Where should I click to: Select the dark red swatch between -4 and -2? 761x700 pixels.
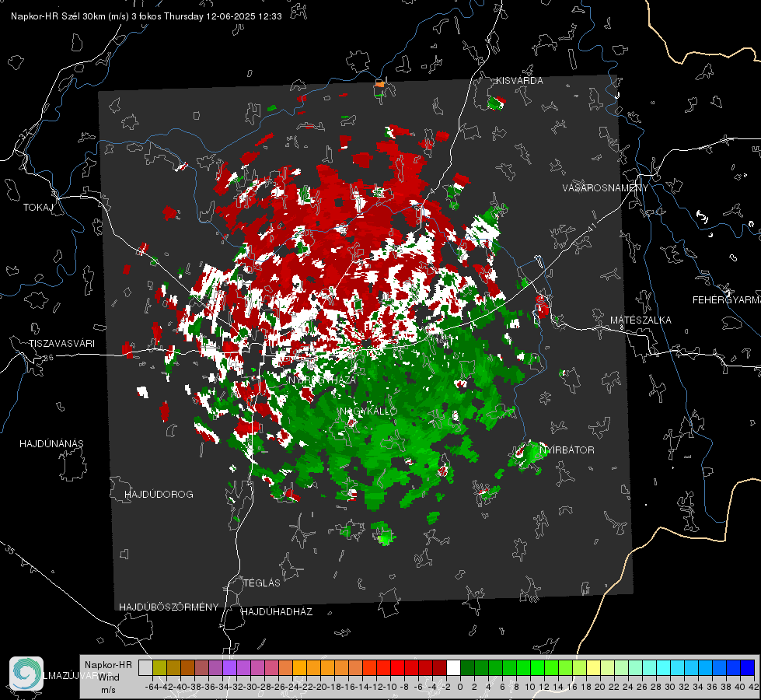click(439, 667)
